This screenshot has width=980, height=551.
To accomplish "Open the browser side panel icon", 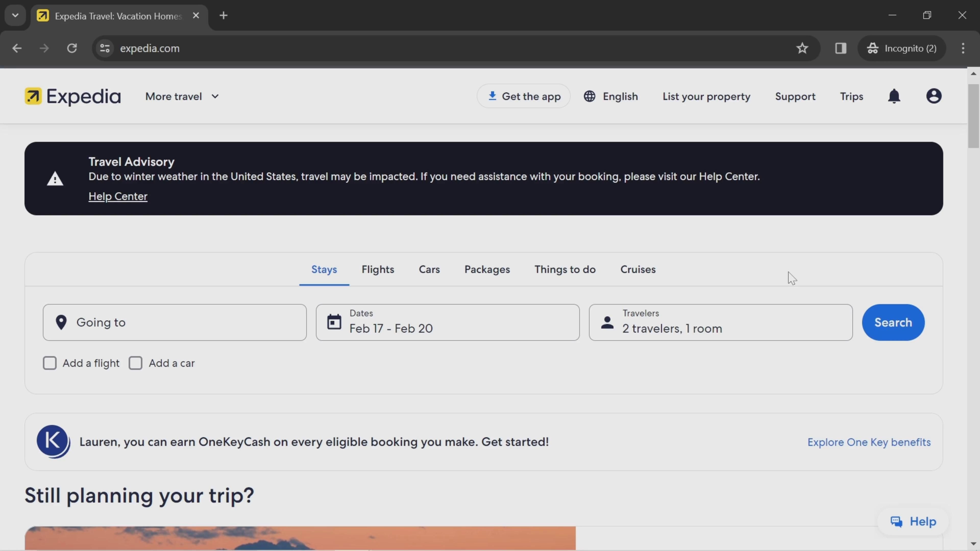I will (x=840, y=48).
